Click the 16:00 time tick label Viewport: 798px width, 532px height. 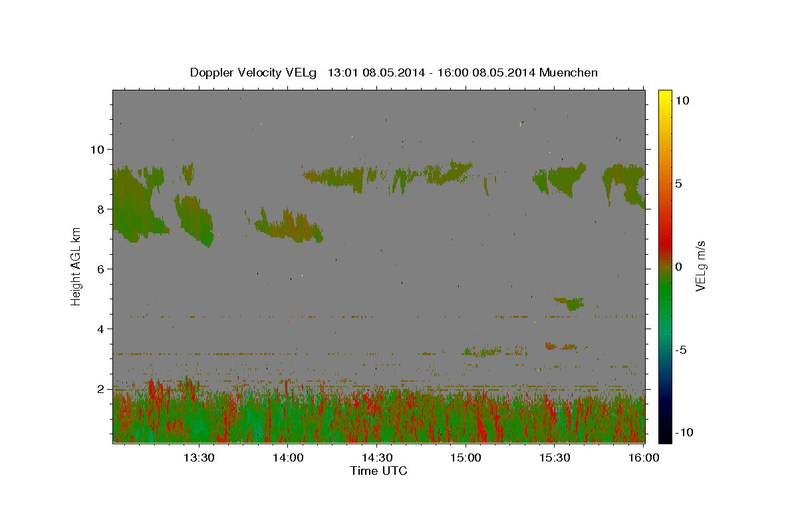click(644, 458)
